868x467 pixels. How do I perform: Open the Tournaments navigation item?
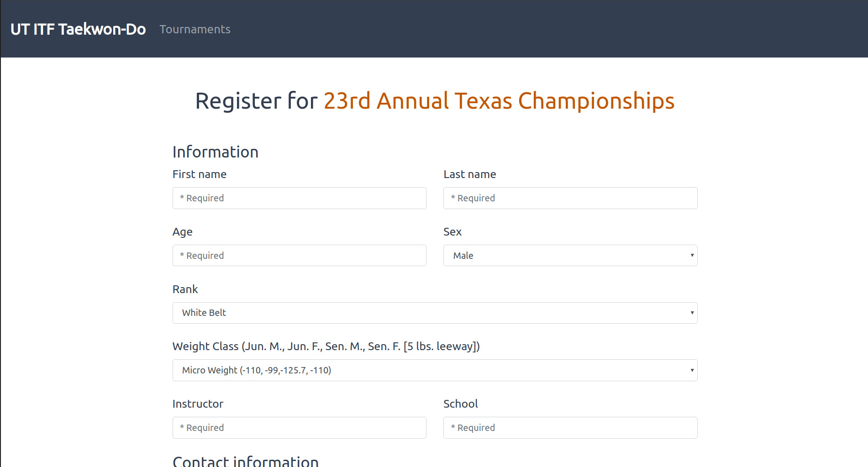pyautogui.click(x=195, y=29)
